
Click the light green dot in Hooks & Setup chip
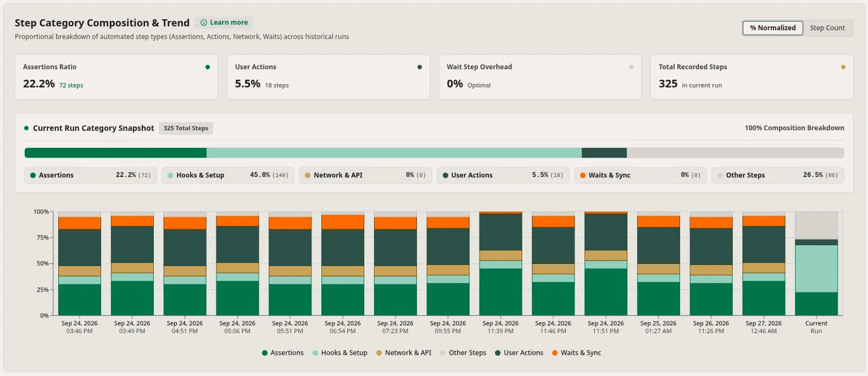[170, 175]
